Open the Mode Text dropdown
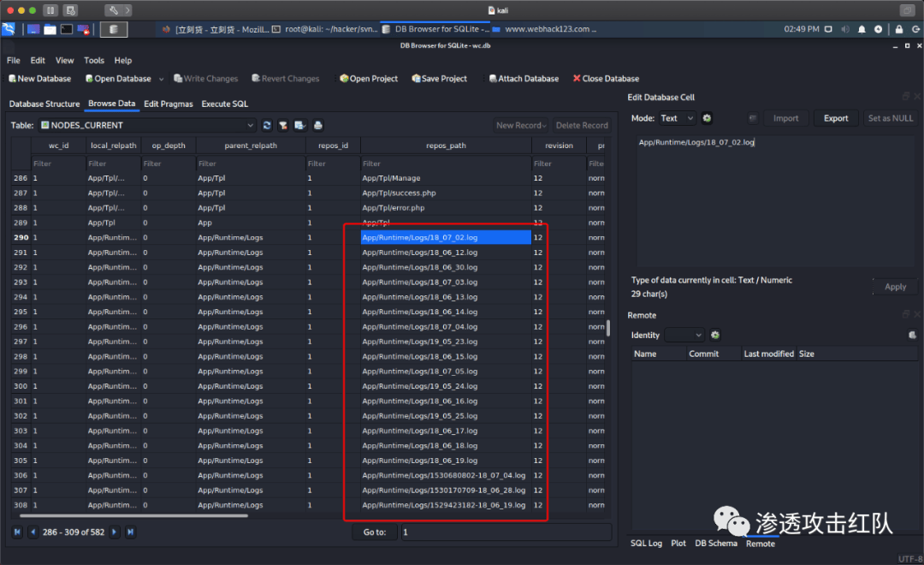 678,118
